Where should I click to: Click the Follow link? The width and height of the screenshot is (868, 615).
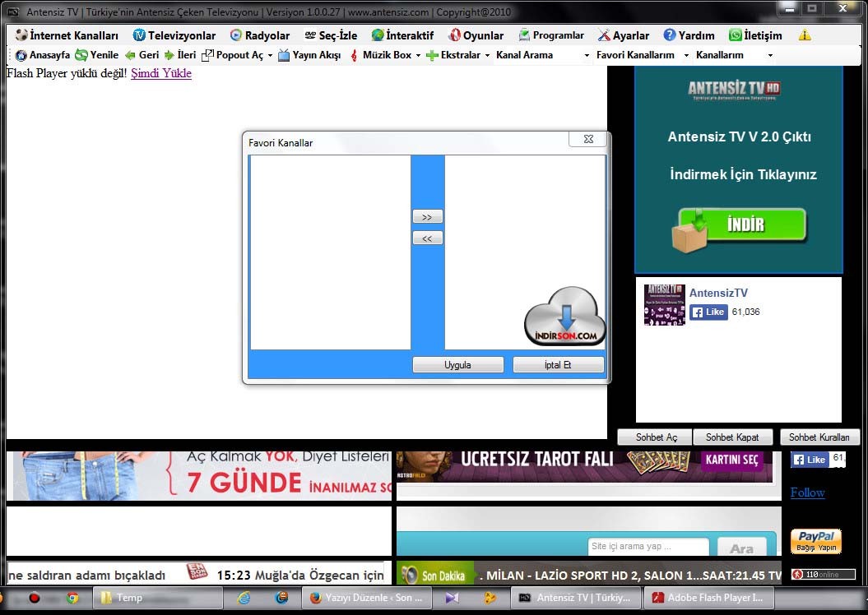tap(808, 492)
